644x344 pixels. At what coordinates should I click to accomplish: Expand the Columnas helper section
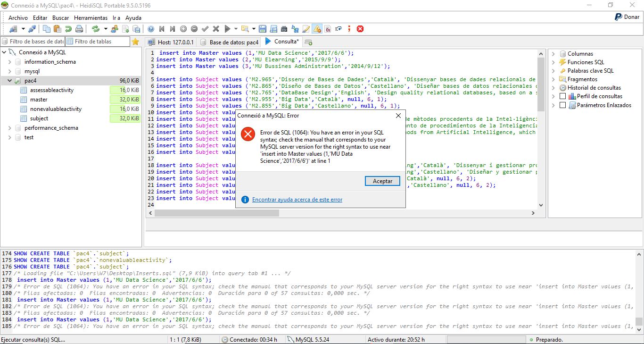point(553,54)
